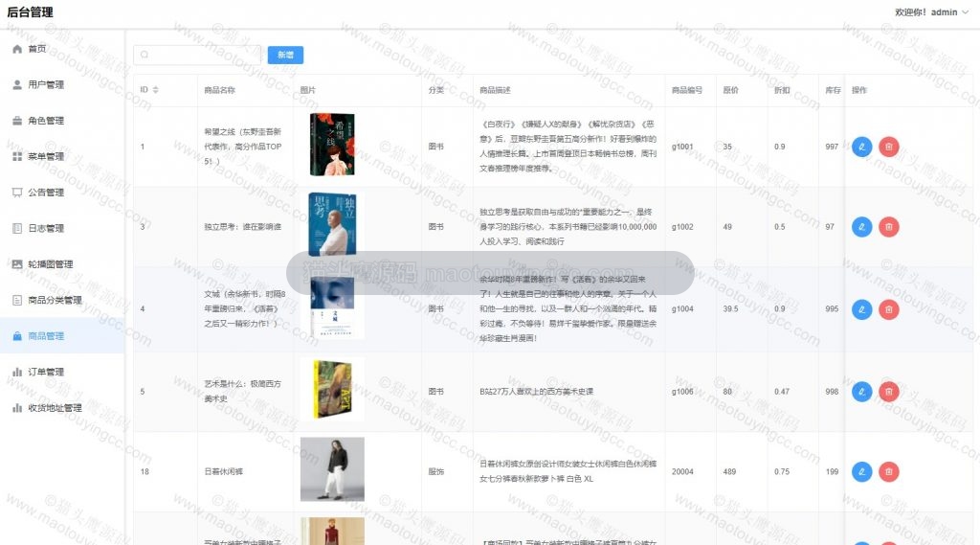Screen dimensions: 980x545
Task: Edit product 20004 日着休闲裤
Action: 862,472
